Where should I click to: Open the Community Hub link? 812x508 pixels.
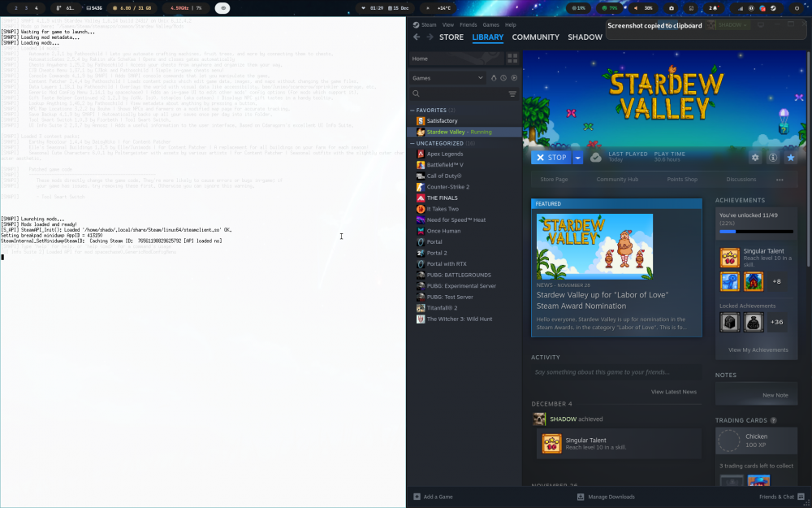617,180
